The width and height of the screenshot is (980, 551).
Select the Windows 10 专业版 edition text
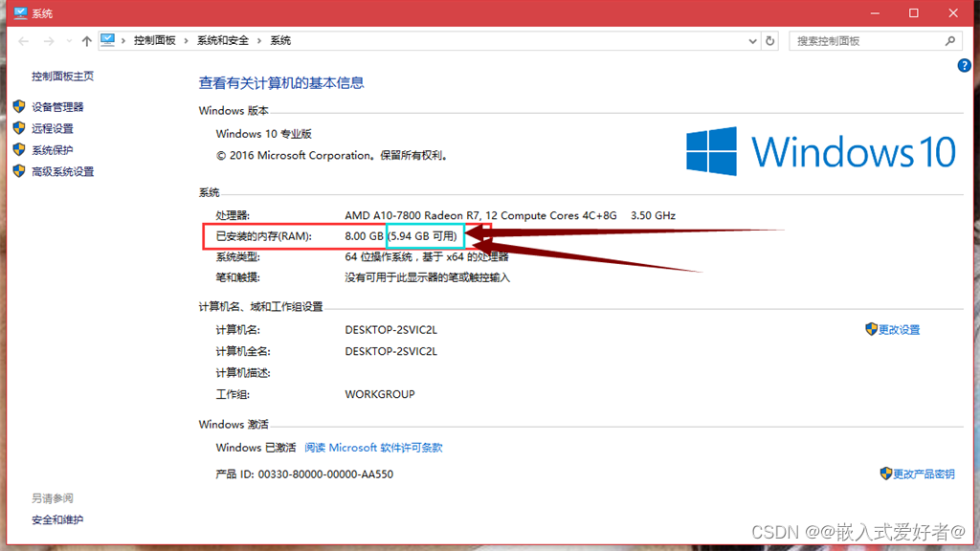click(264, 134)
